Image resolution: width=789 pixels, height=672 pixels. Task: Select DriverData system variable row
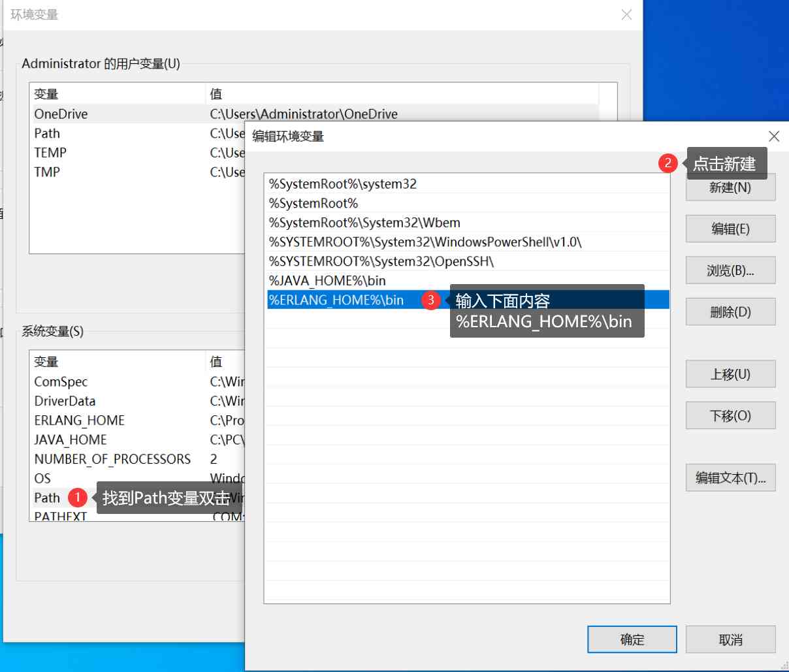(x=138, y=401)
